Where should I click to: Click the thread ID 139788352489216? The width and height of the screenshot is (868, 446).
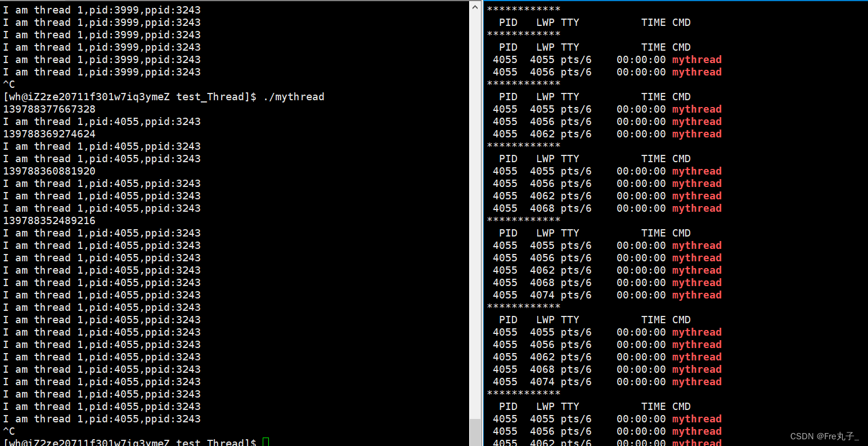click(x=50, y=221)
